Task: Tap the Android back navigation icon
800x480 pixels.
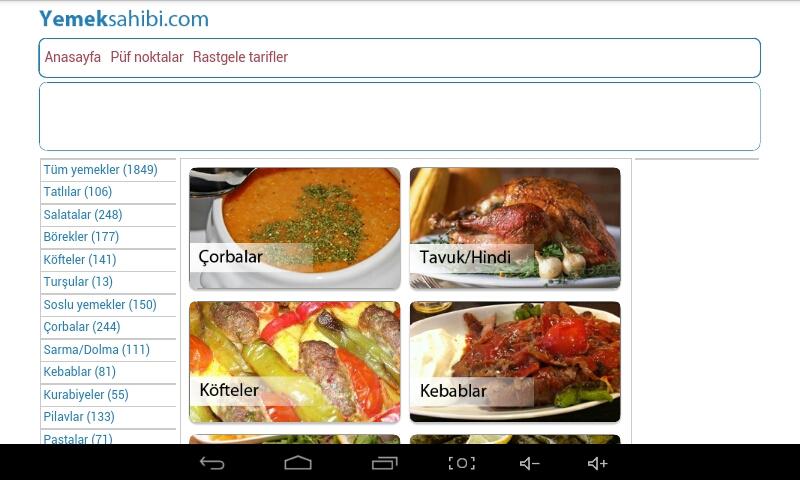Action: 212,463
